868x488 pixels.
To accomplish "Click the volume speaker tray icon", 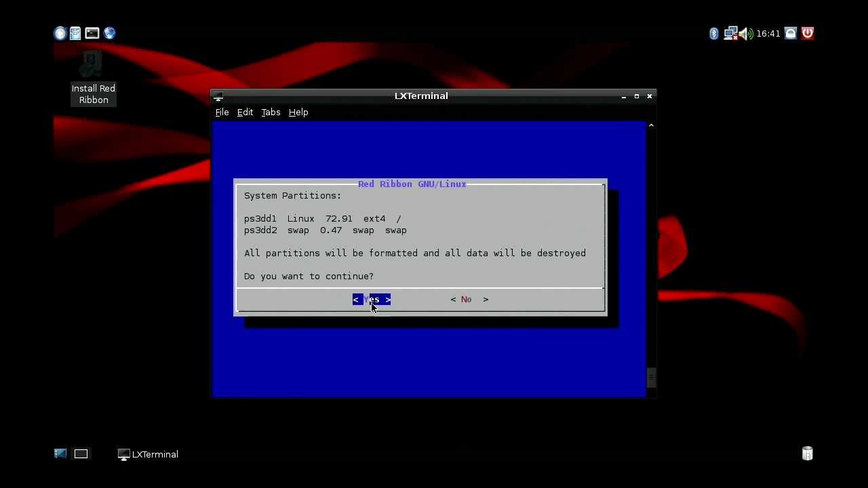I will coord(746,33).
